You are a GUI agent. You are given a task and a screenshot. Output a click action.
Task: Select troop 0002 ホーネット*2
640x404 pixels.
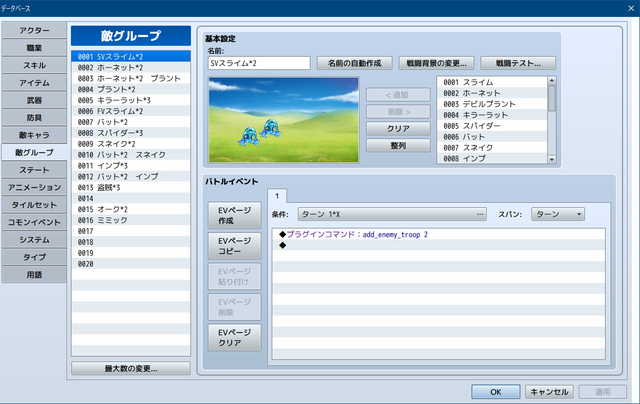pyautogui.click(x=131, y=67)
